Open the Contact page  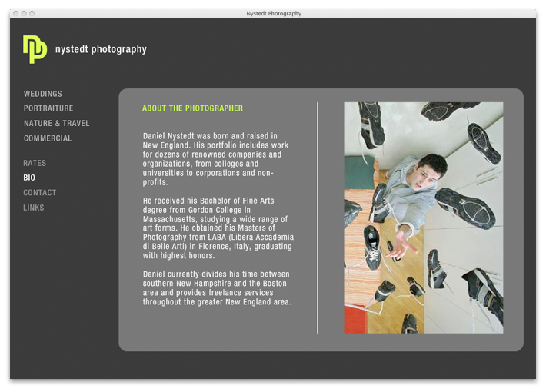(x=40, y=193)
